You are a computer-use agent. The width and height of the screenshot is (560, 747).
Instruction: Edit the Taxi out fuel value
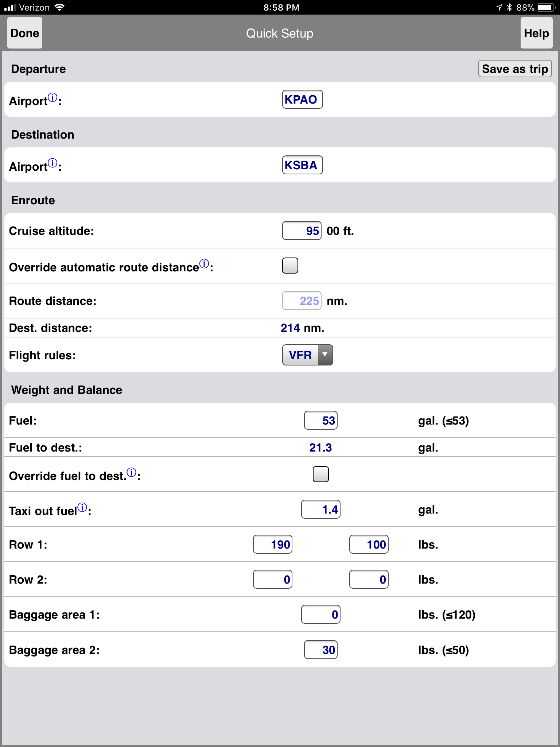[x=320, y=509]
